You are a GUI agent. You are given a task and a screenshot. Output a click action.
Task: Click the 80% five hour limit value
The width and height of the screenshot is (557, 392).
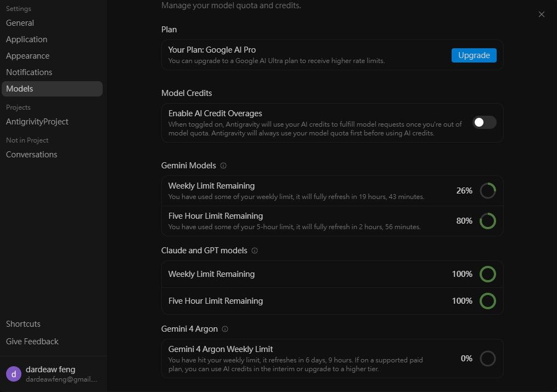coord(464,221)
